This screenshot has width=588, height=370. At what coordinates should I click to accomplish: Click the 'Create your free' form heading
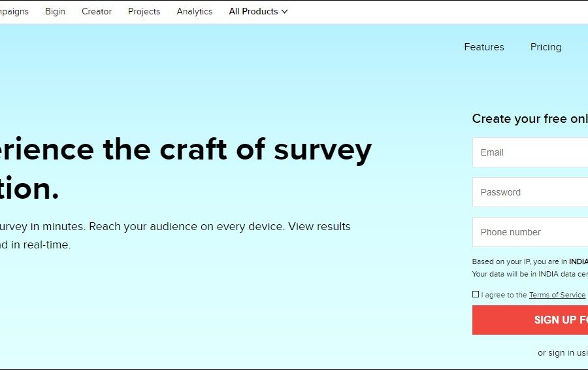coord(529,119)
